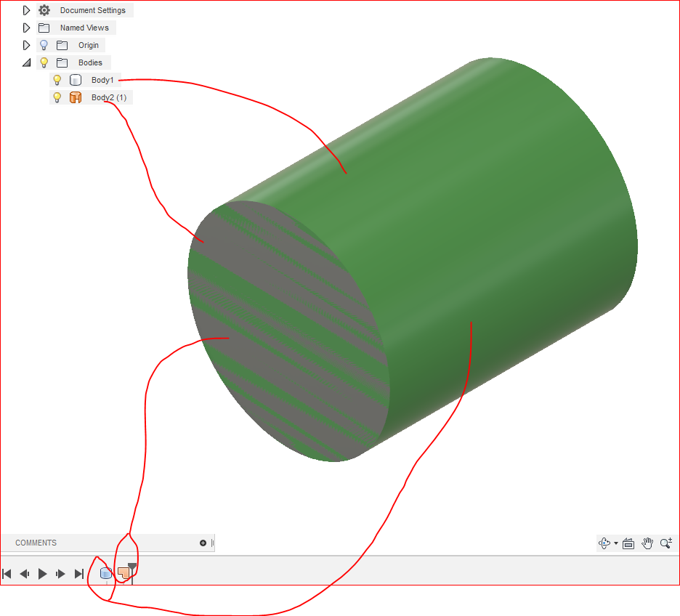Activate the Look At tool
This screenshot has width=680, height=616.
tap(628, 543)
